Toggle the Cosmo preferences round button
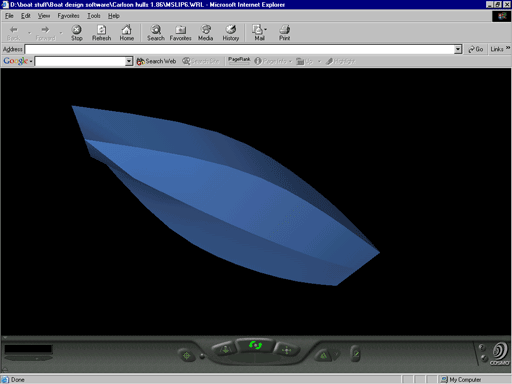 coord(484,359)
